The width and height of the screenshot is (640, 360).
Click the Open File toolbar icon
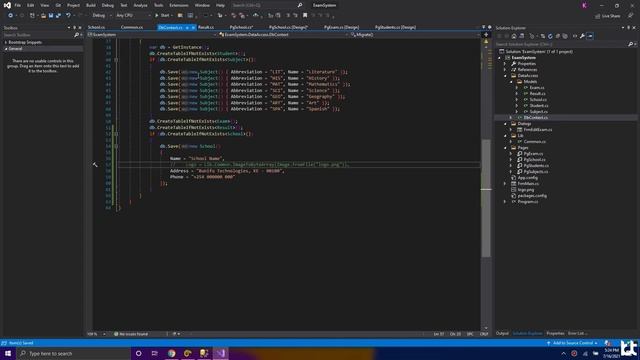tap(43, 16)
